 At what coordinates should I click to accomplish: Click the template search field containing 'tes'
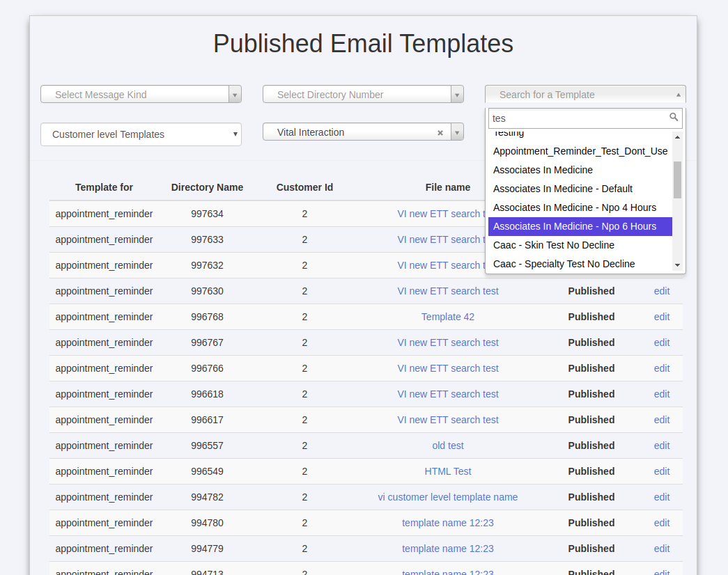585,118
